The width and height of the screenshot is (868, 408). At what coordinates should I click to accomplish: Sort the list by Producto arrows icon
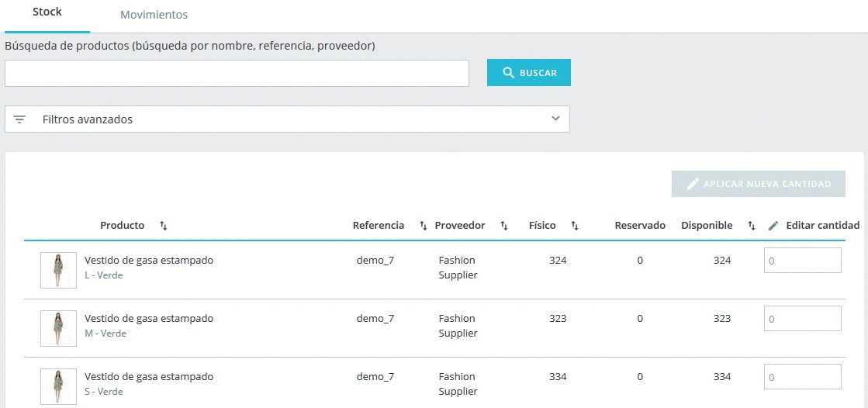pos(164,226)
